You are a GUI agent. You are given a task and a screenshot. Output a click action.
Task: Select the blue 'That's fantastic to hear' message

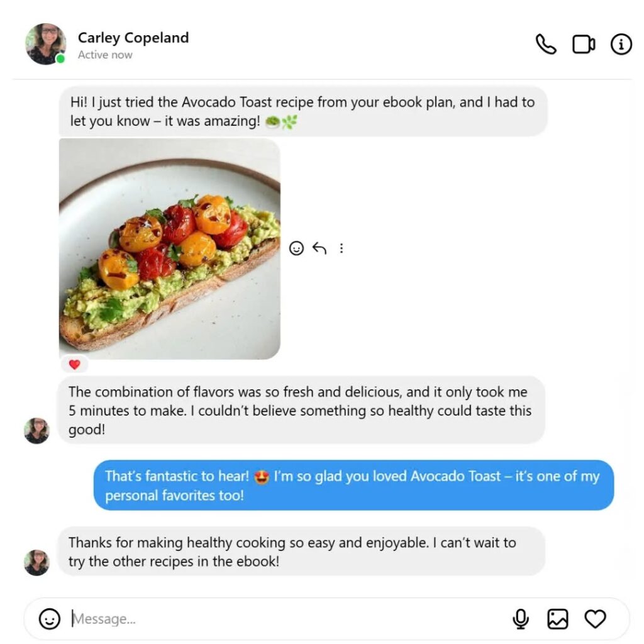point(353,485)
